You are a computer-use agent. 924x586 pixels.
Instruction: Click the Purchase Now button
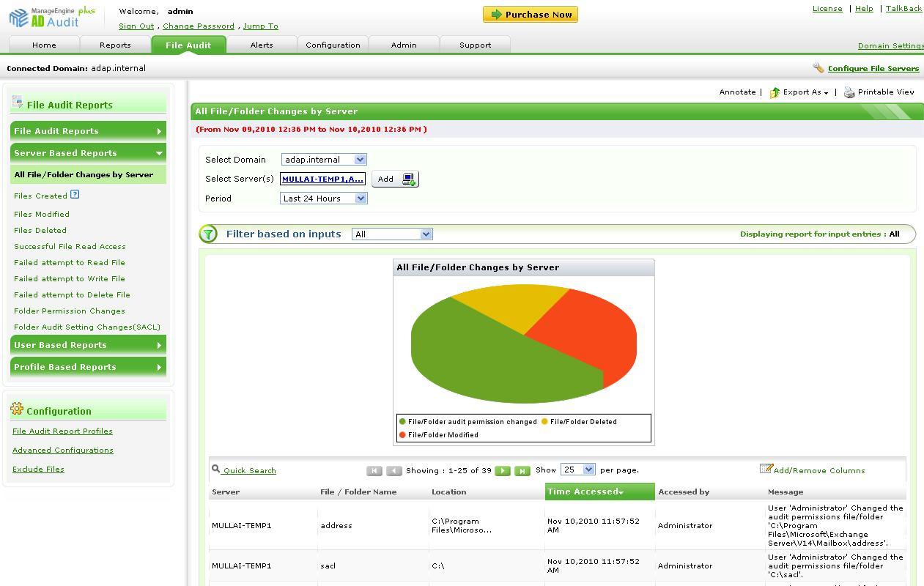pos(530,15)
